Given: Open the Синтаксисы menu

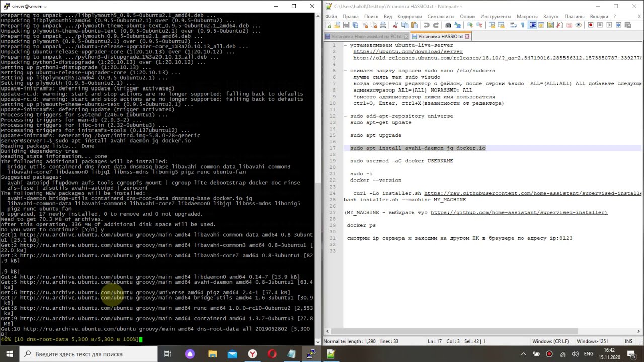Looking at the screenshot, I should pos(441,17).
